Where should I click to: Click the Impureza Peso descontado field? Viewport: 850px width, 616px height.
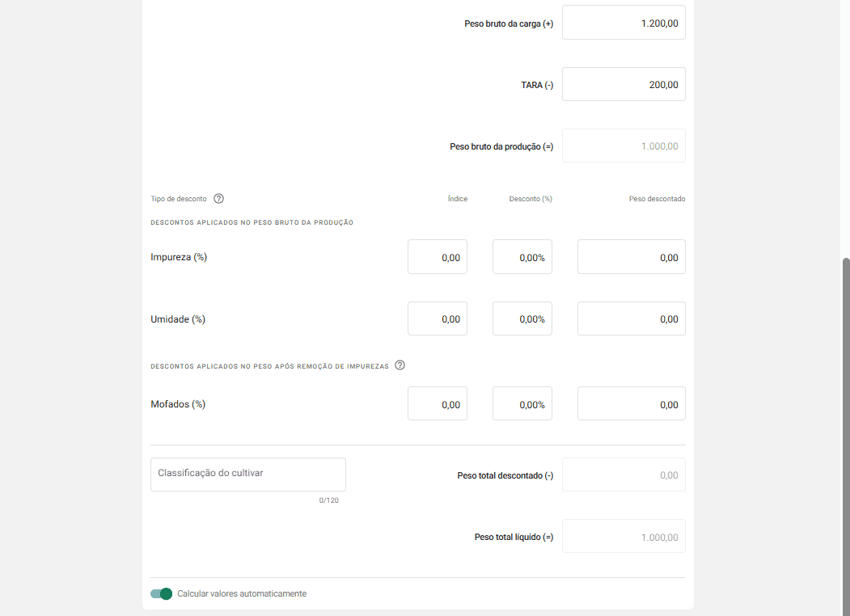pos(631,256)
